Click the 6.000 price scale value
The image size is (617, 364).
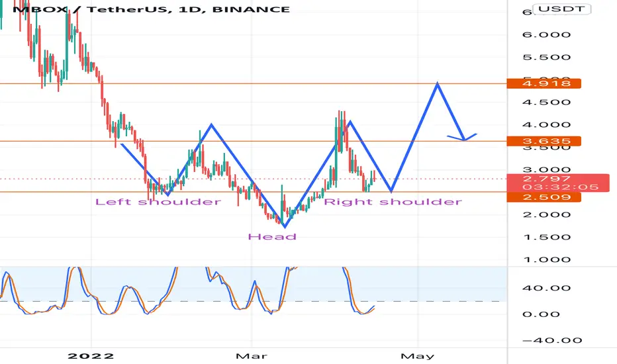[546, 34]
